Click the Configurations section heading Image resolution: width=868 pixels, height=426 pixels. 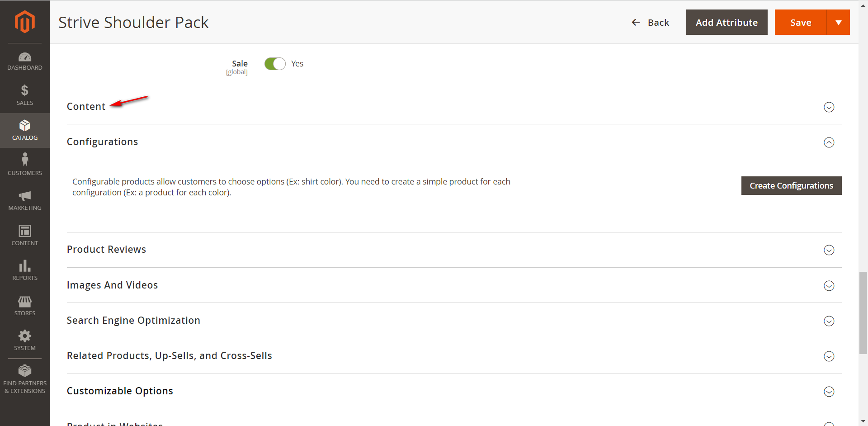click(102, 142)
